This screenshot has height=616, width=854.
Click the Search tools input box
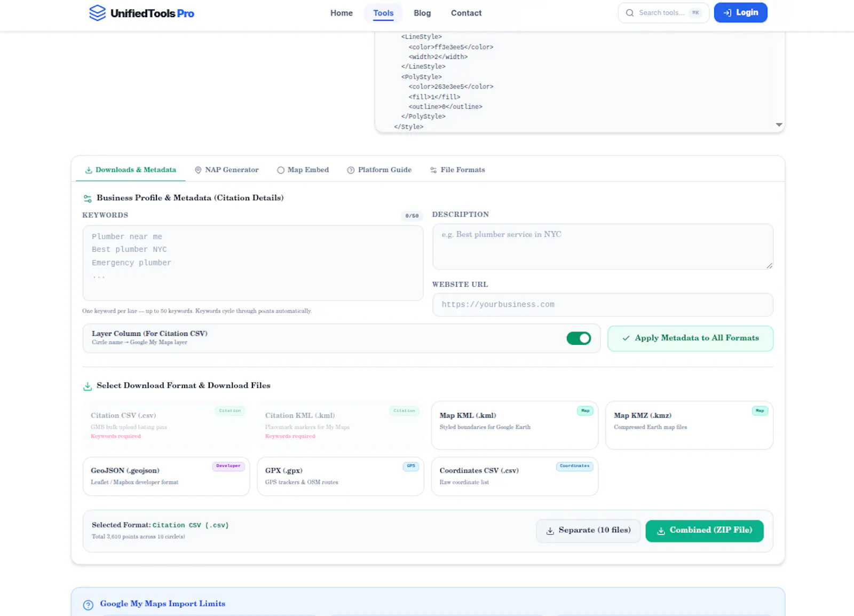tap(663, 13)
